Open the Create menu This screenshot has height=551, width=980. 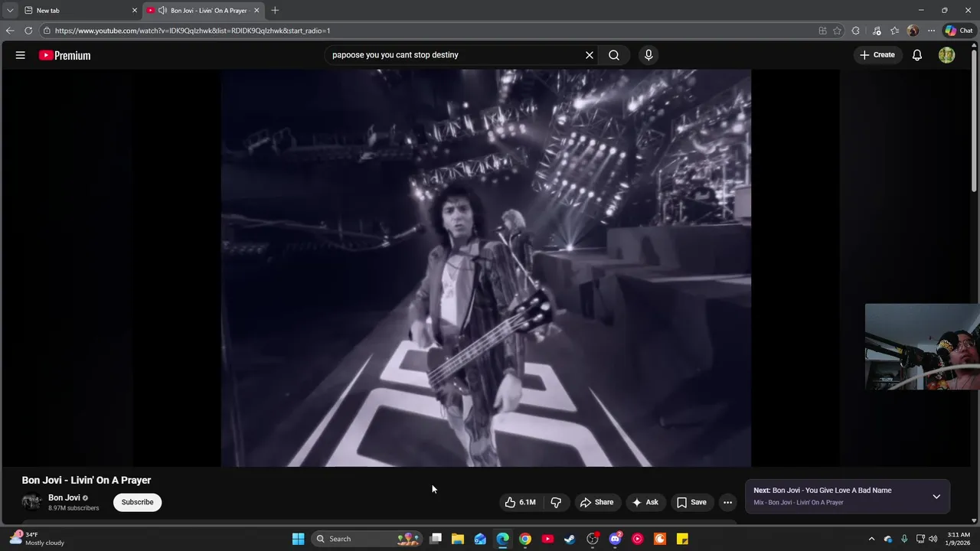pos(877,55)
